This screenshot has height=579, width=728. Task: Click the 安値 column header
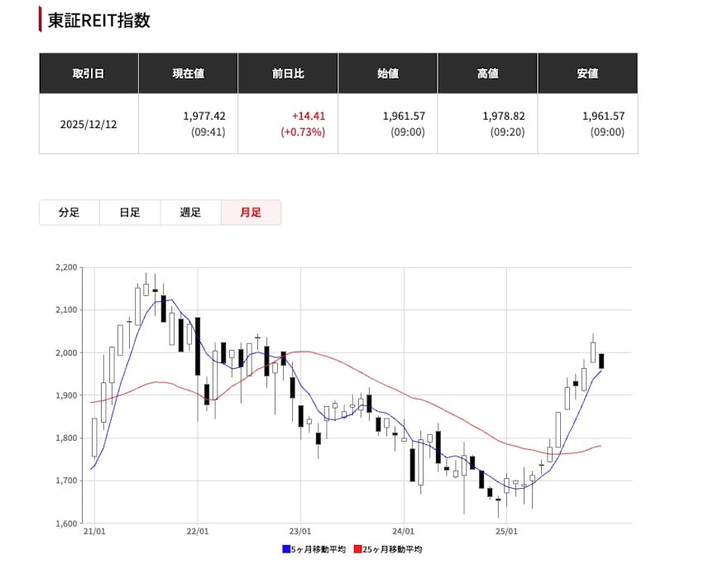(x=587, y=74)
